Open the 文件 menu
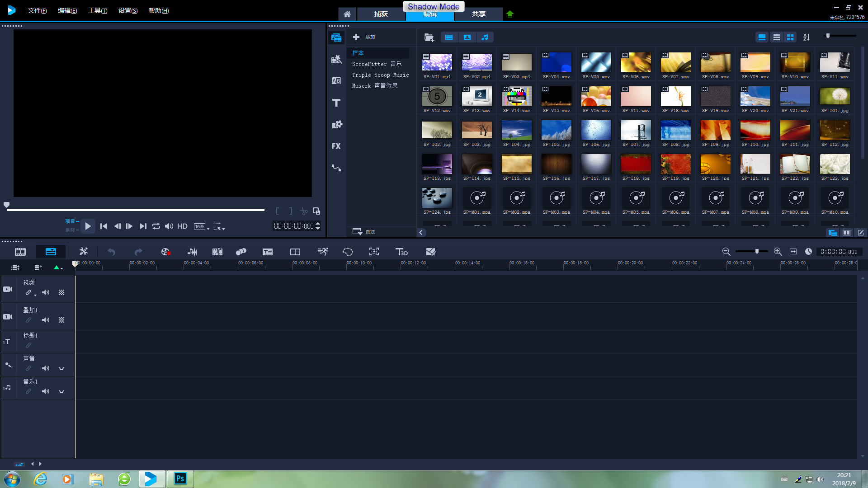Image resolution: width=868 pixels, height=488 pixels. click(x=37, y=10)
